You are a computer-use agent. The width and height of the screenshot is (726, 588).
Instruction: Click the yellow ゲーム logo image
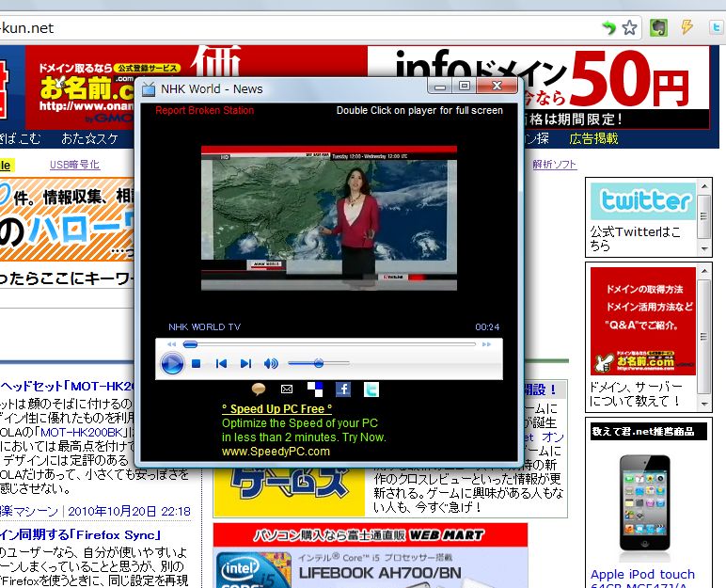tap(290, 491)
